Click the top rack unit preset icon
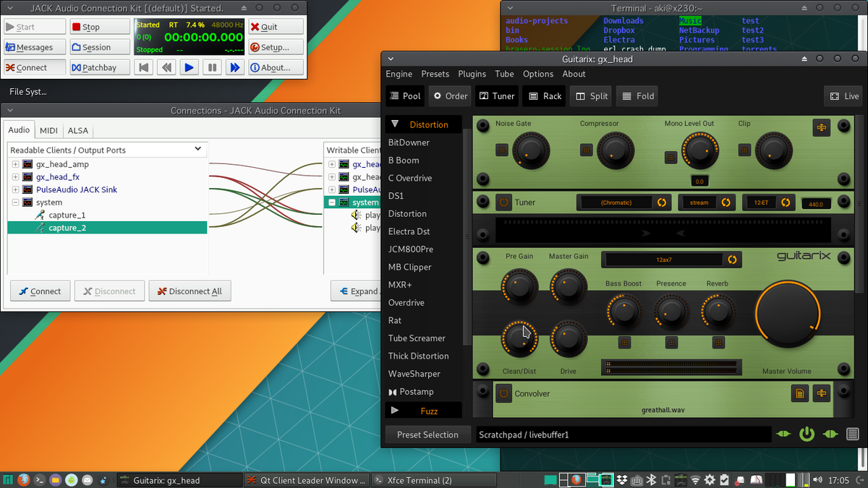Viewport: 868px width, 488px height. (x=821, y=127)
